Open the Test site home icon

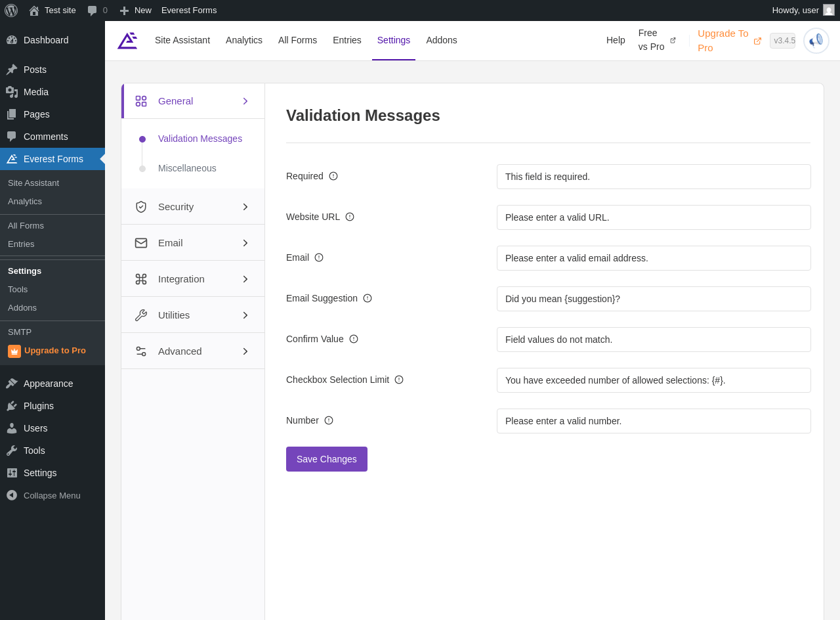[34, 11]
